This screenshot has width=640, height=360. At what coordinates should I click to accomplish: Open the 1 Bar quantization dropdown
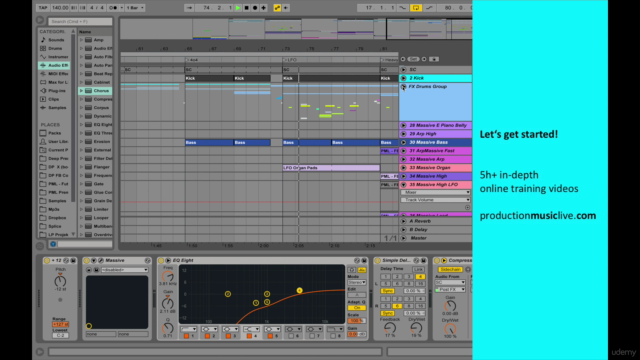135,8
